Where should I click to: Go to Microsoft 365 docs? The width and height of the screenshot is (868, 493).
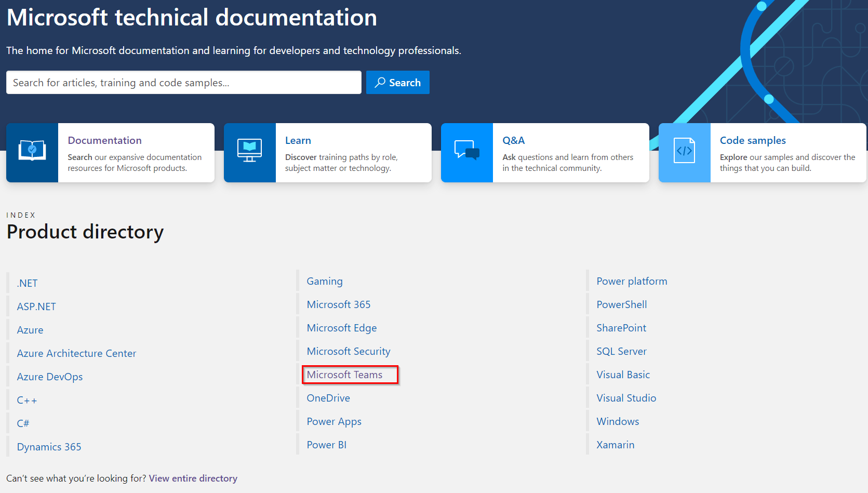pos(339,304)
